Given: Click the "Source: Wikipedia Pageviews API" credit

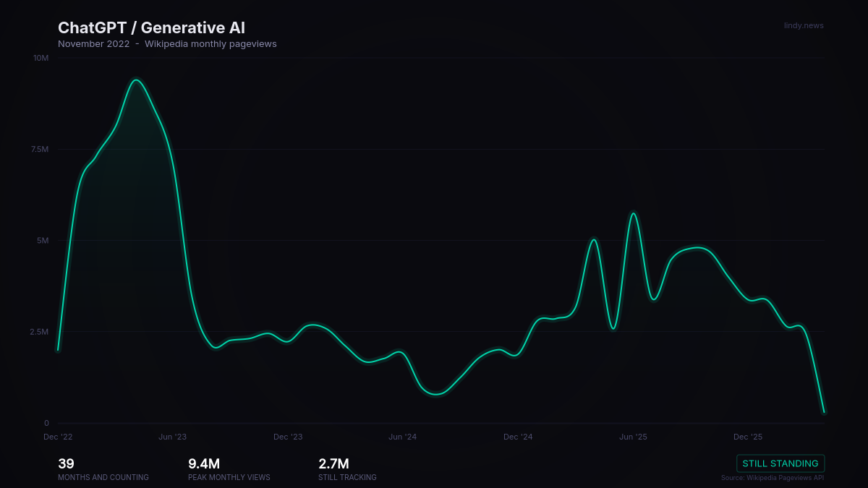Looking at the screenshot, I should pos(773,478).
